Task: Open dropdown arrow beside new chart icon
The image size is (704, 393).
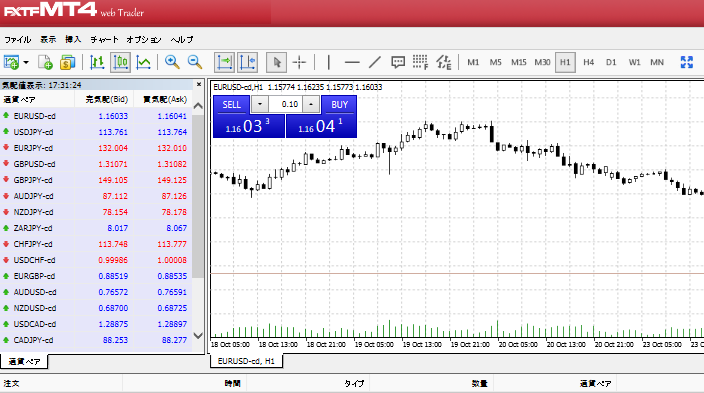Action: click(x=26, y=62)
